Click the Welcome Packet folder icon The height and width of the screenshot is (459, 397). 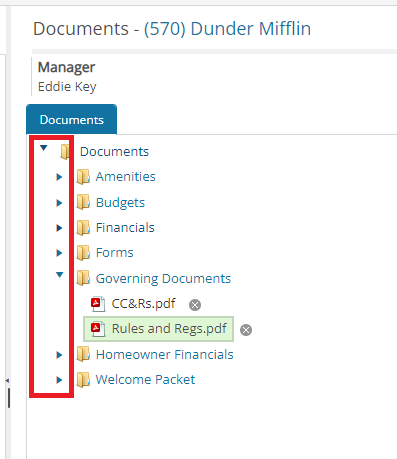(83, 380)
